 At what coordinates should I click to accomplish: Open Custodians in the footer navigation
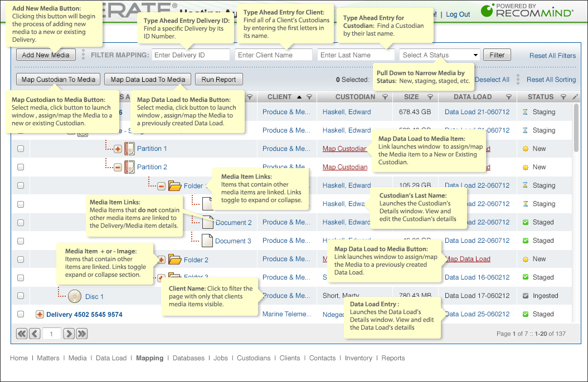tap(254, 358)
